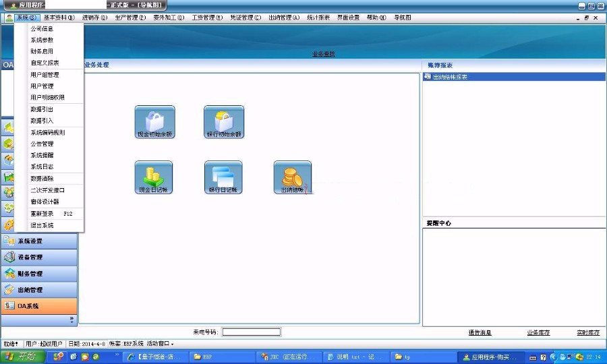Open the 统计报表 menu
Image resolution: width=607 pixels, height=364 pixels.
pyautogui.click(x=318, y=18)
